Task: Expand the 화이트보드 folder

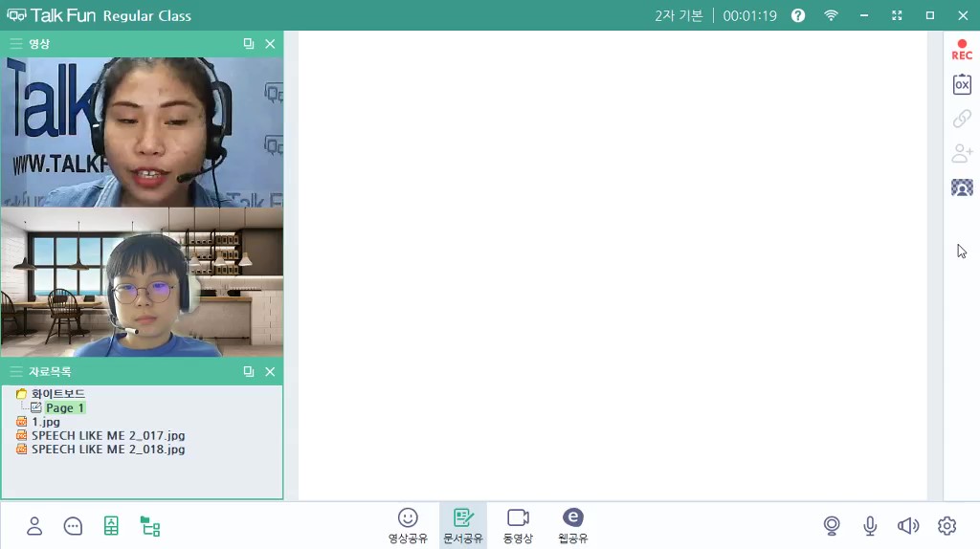Action: [x=57, y=393]
